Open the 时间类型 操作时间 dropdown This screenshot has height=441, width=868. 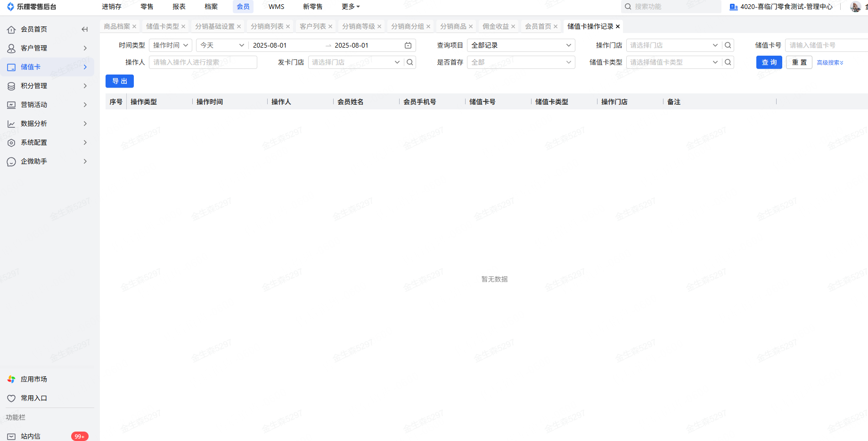click(x=171, y=45)
